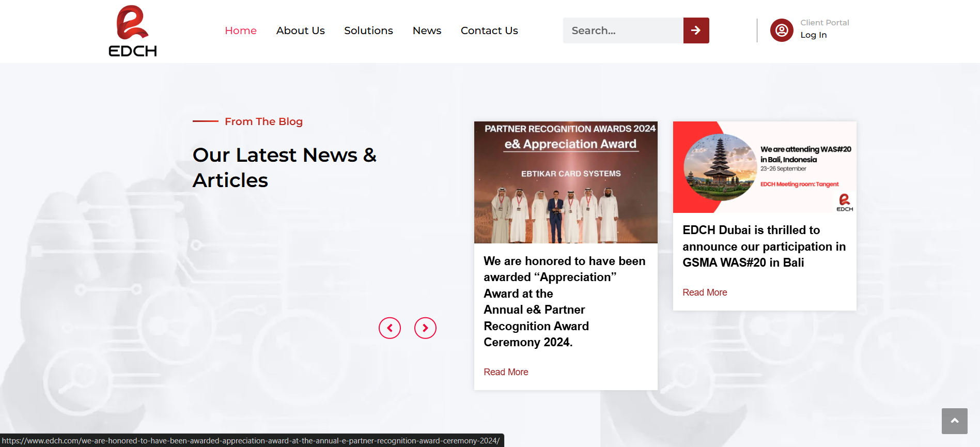Image resolution: width=980 pixels, height=447 pixels.
Task: Click the Log In link
Action: click(814, 35)
